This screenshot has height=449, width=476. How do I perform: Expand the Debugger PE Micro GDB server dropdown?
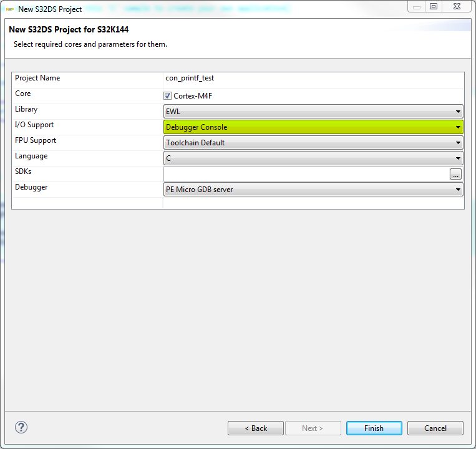pyautogui.click(x=313, y=190)
